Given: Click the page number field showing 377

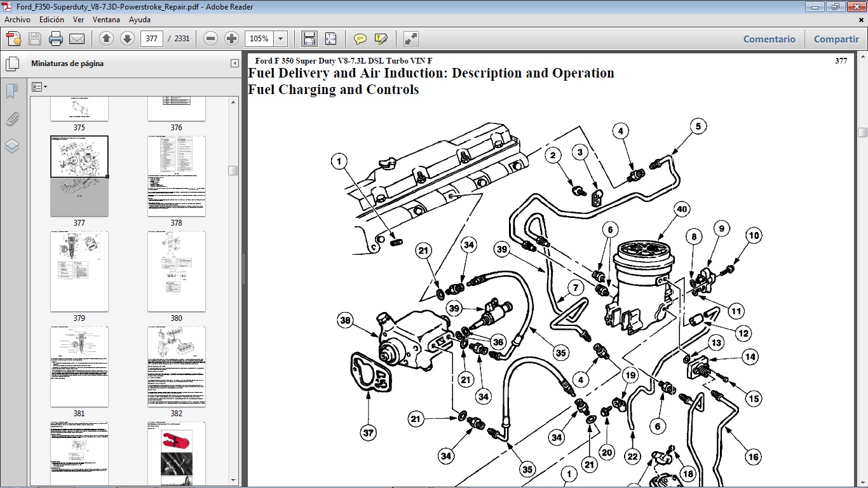Looking at the screenshot, I should [x=152, y=39].
